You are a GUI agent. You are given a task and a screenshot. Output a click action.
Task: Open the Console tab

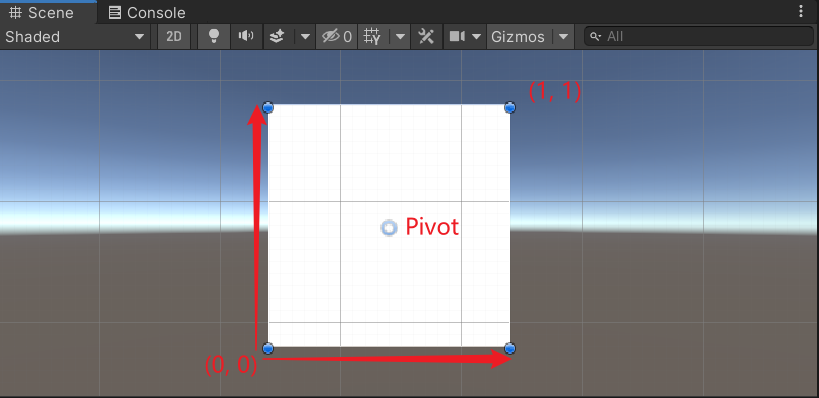(x=147, y=13)
